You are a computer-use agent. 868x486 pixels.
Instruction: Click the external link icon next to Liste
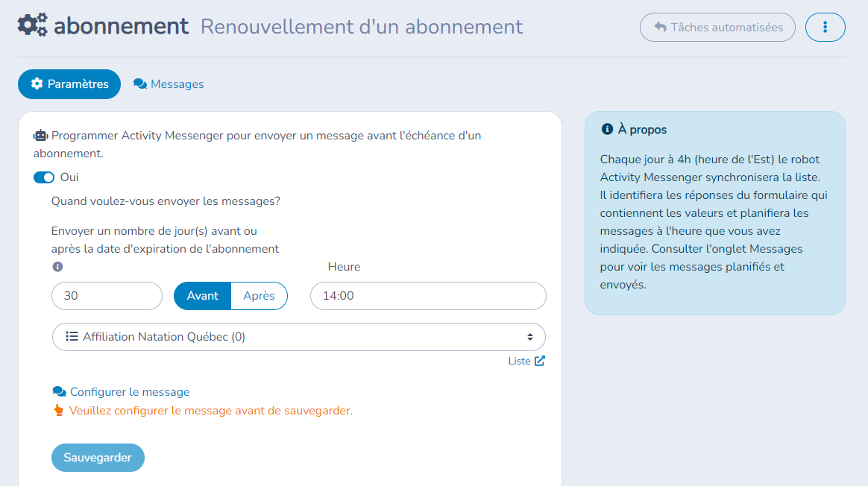[x=540, y=361]
